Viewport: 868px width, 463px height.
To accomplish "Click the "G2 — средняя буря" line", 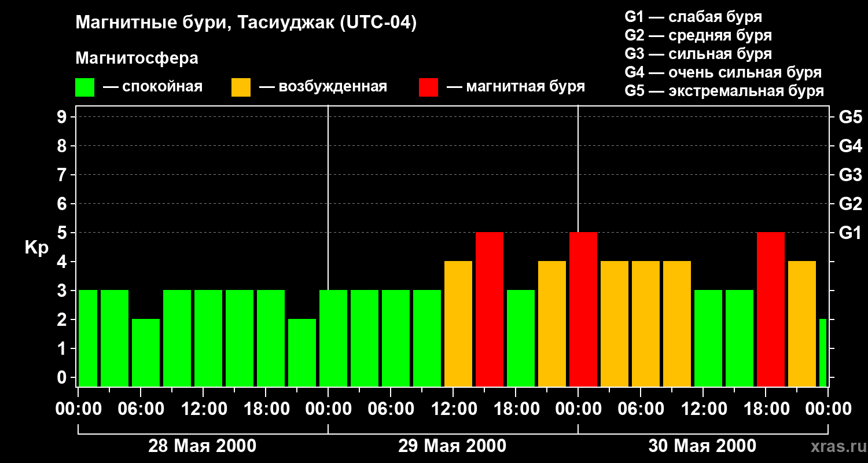I will [698, 35].
